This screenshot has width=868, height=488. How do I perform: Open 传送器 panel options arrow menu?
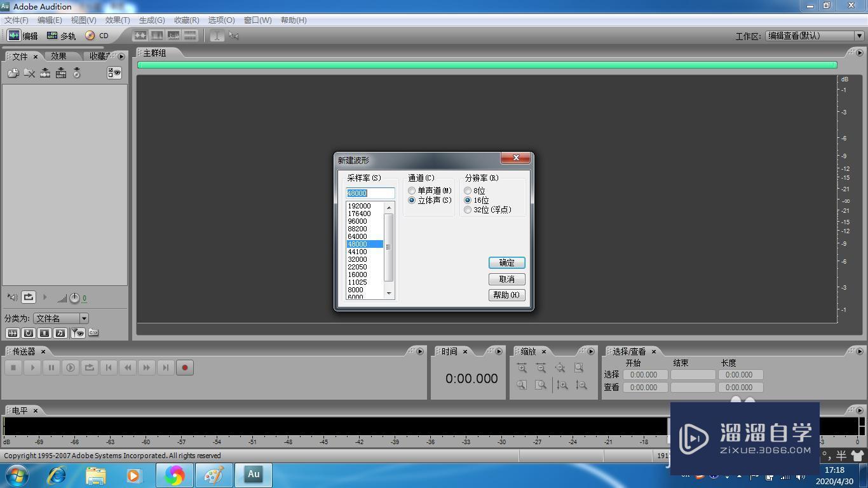(420, 351)
